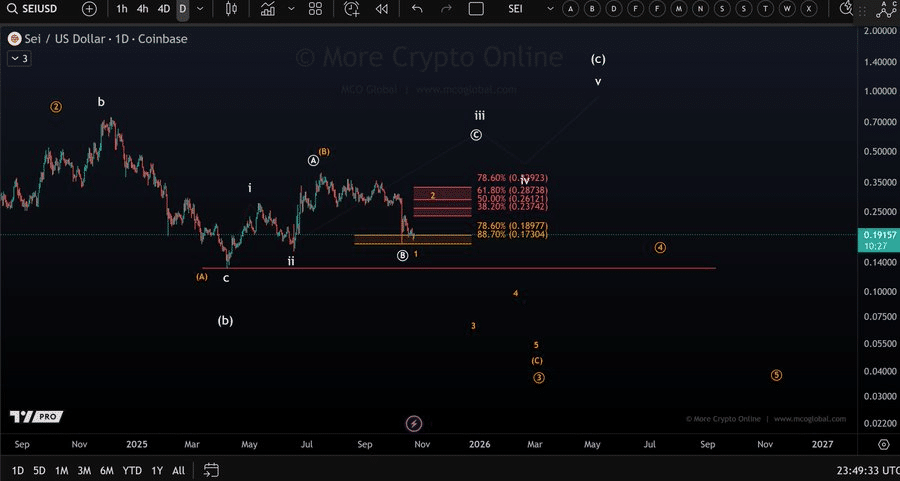Image resolution: width=900 pixels, height=481 pixels.
Task: Collapse indicator legend showing 3
Action: click(x=19, y=59)
